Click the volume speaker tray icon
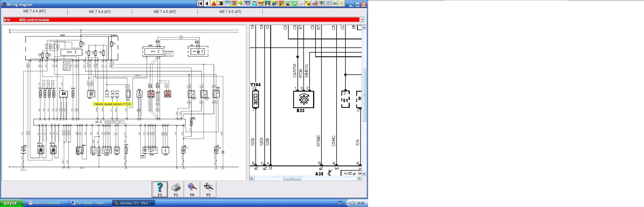The image size is (644, 207). point(353,203)
